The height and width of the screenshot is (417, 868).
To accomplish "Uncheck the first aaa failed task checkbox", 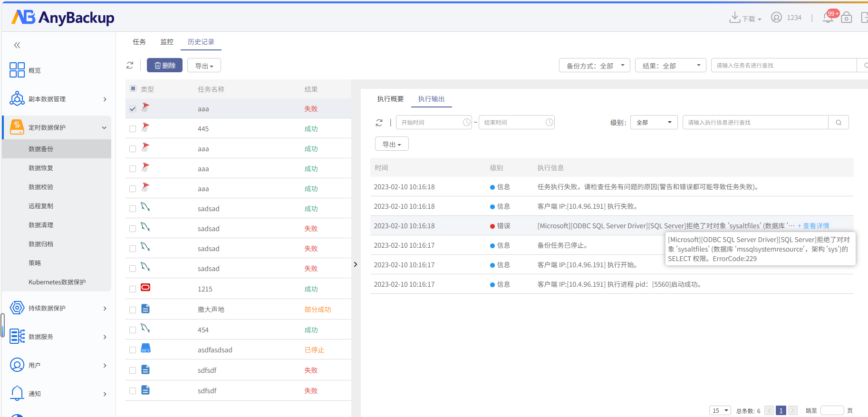I will tap(133, 109).
